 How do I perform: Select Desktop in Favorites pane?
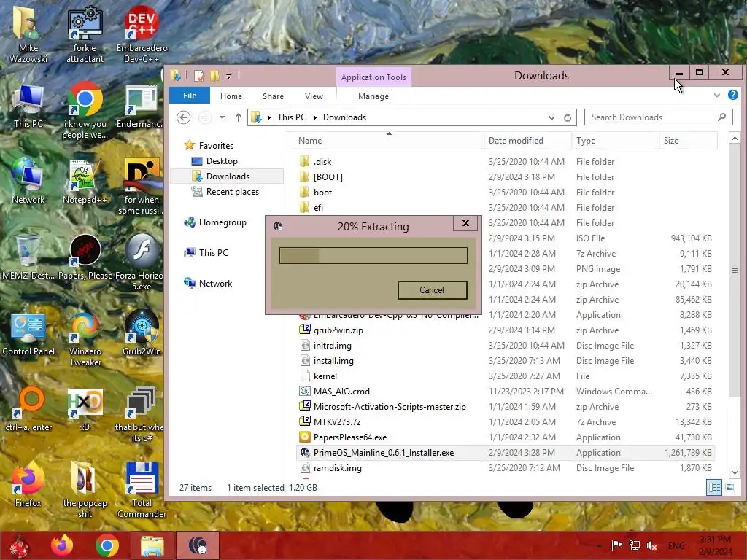point(222,161)
